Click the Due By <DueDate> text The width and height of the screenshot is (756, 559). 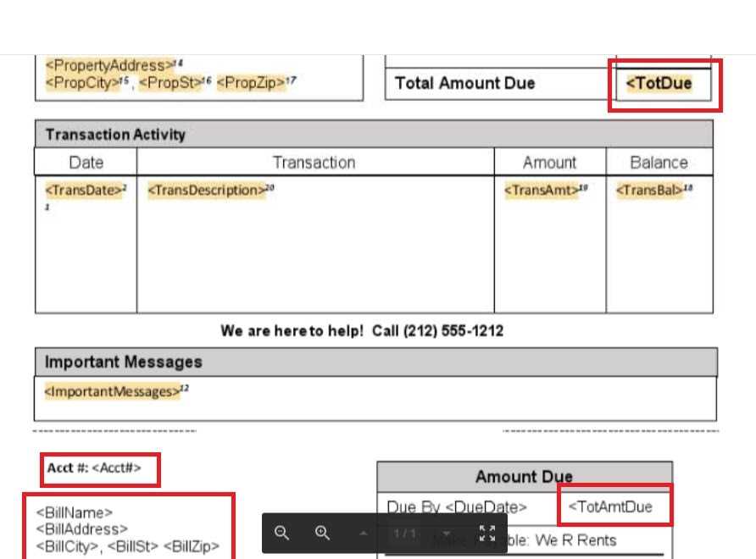tap(457, 507)
